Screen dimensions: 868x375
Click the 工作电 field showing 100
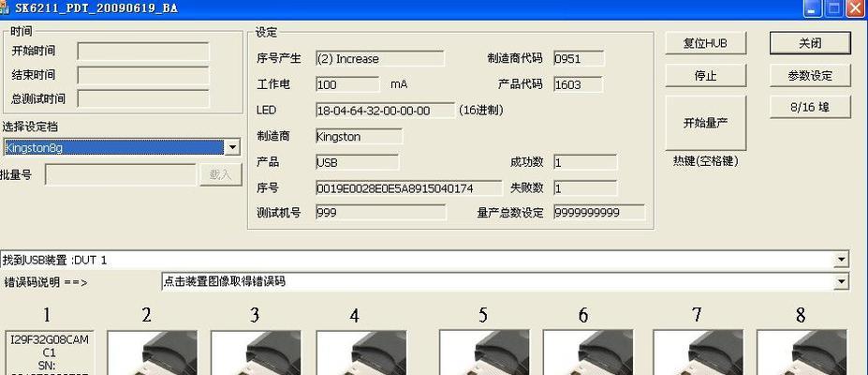[347, 84]
